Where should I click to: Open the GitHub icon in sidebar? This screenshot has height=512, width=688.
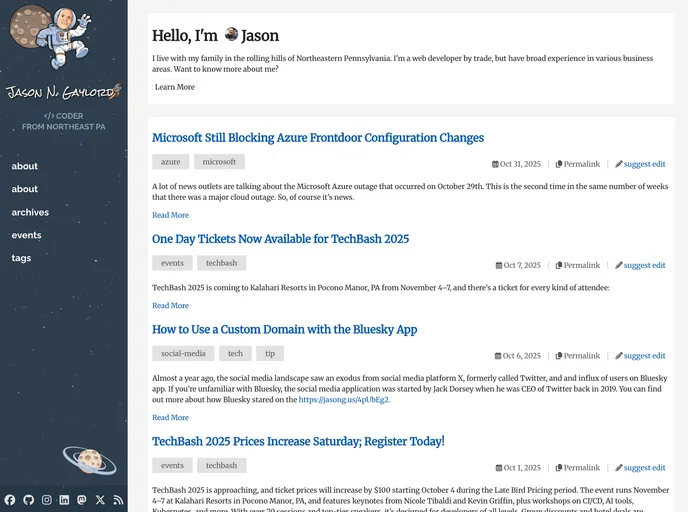[28, 499]
